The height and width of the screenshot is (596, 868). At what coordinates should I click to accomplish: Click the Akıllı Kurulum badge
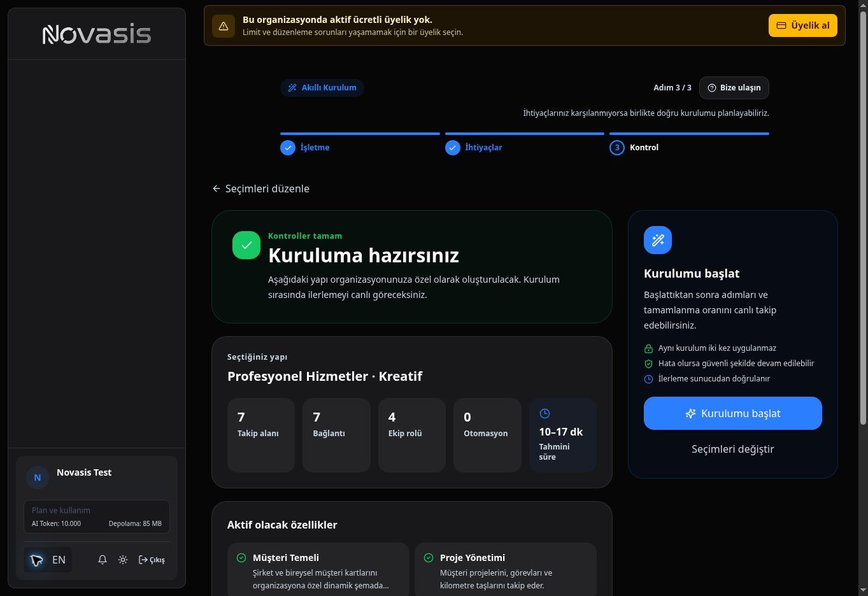pyautogui.click(x=322, y=88)
